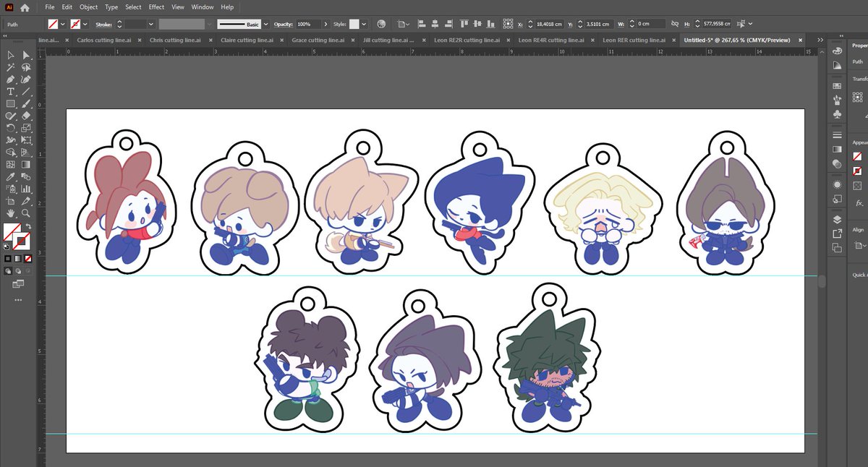The height and width of the screenshot is (467, 868).
Task: Open the Object menu
Action: [x=88, y=7]
